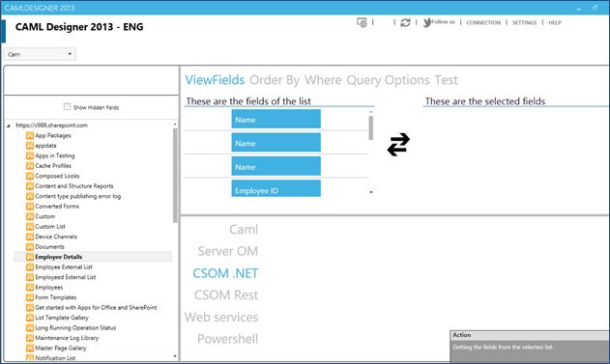Collapse the c986.sharepoint.com site node
Viewport: 610px width, 364px height.
point(8,126)
